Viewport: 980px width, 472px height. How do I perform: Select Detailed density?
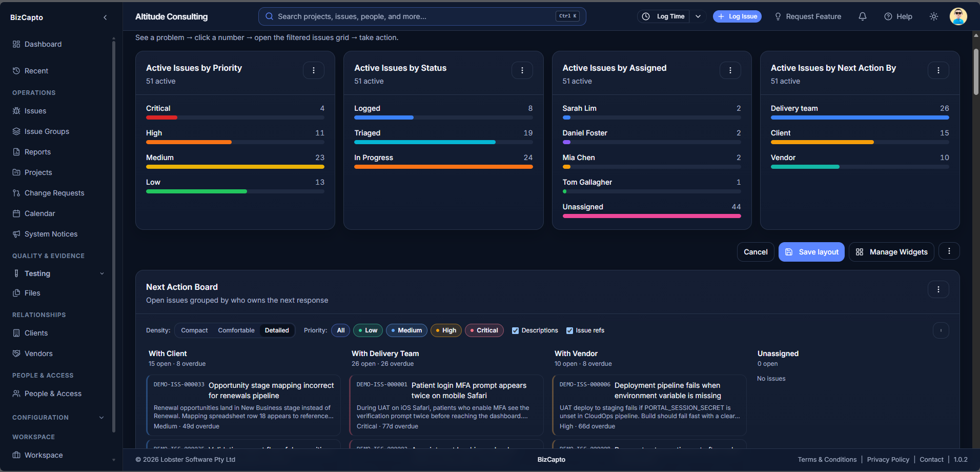pyautogui.click(x=277, y=330)
